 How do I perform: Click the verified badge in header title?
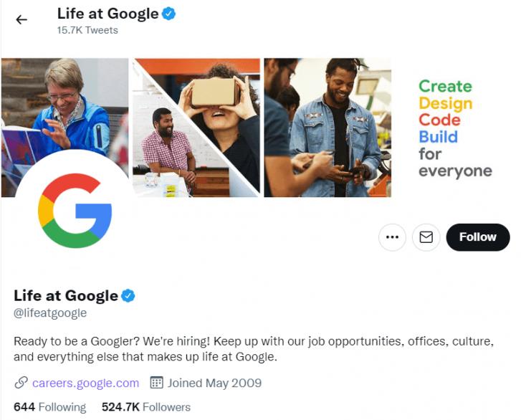click(168, 14)
